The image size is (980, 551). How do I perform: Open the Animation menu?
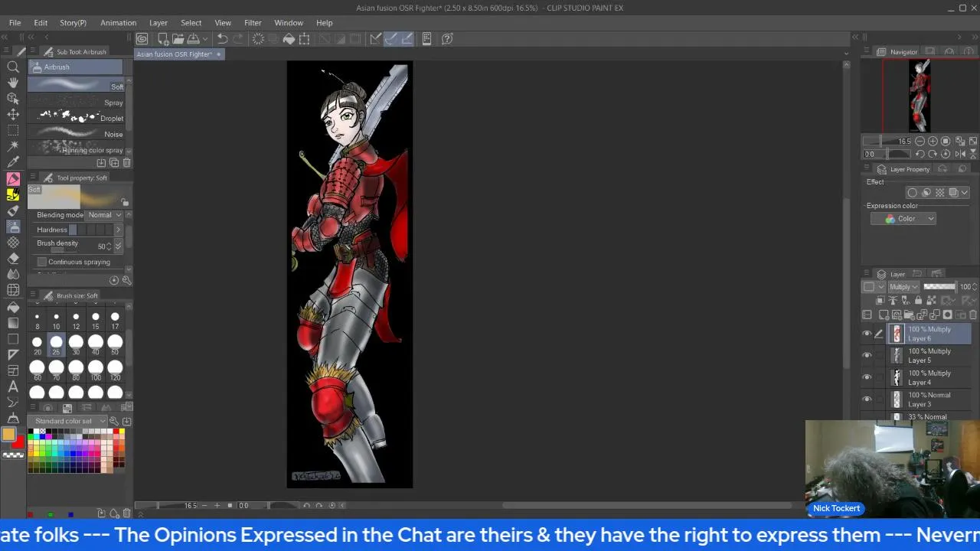click(118, 22)
